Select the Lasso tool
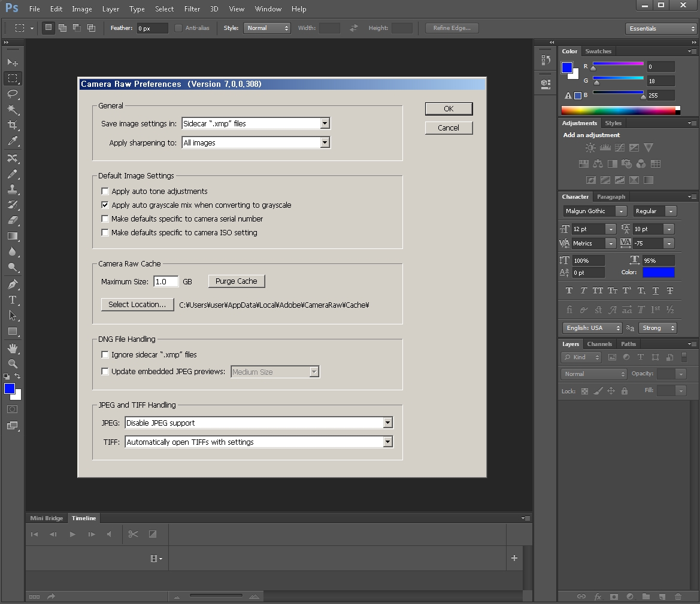The height and width of the screenshot is (604, 700). pos(13,94)
